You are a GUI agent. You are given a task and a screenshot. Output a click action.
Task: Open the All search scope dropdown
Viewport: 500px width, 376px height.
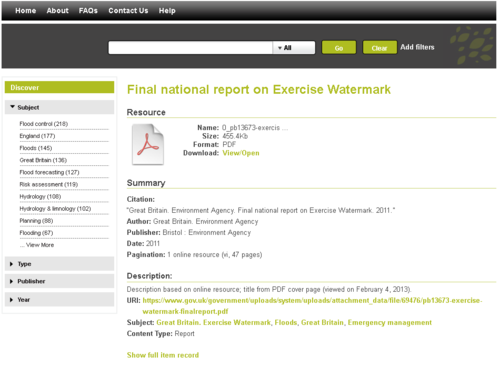[x=294, y=48]
